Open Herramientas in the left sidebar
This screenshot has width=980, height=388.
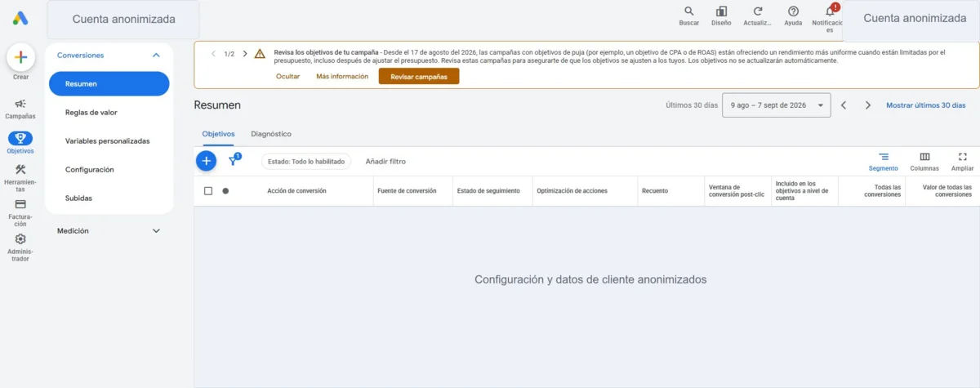point(20,177)
